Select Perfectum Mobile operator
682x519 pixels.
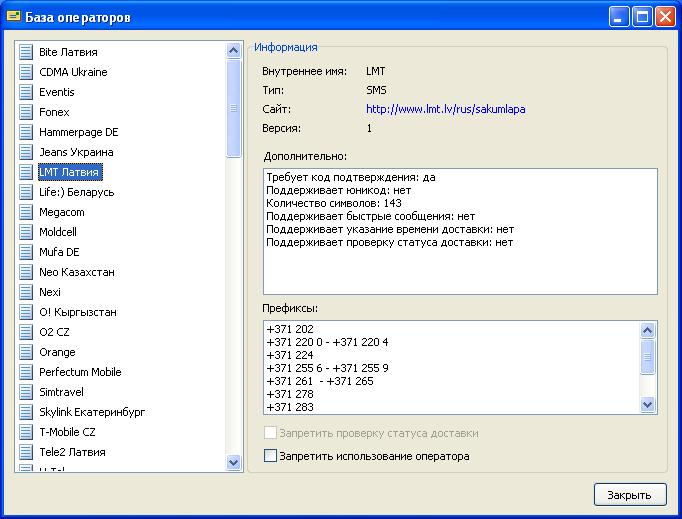click(x=80, y=372)
